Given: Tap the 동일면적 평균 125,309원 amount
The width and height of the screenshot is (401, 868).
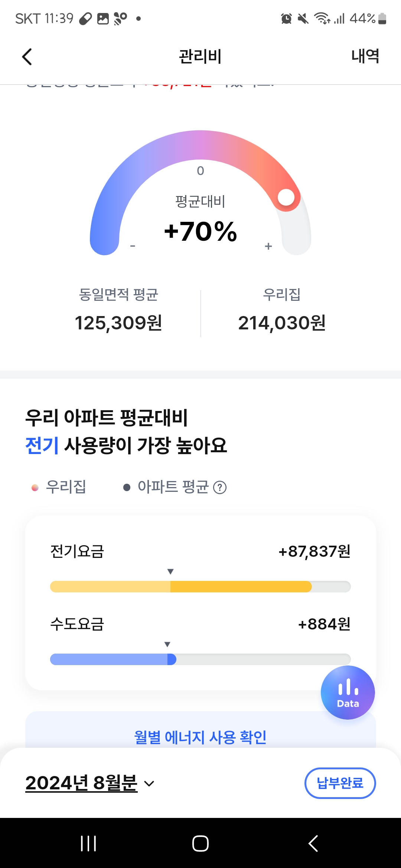Looking at the screenshot, I should pos(118,323).
